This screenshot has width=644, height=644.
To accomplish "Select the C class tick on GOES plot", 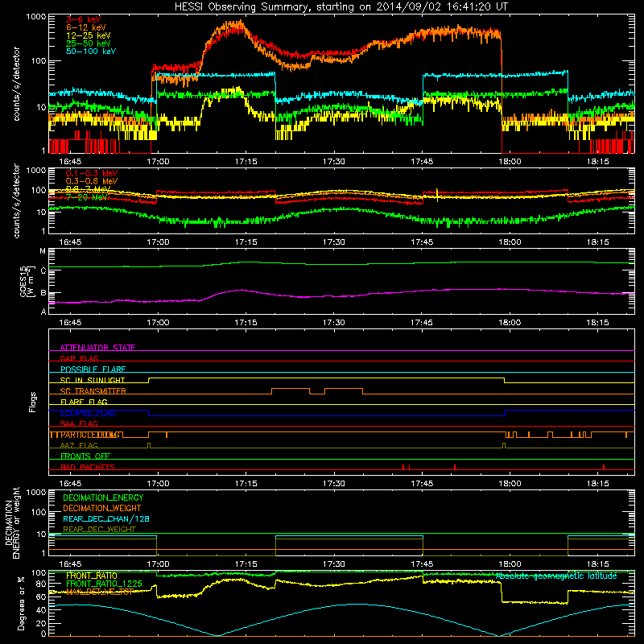I will [x=43, y=270].
